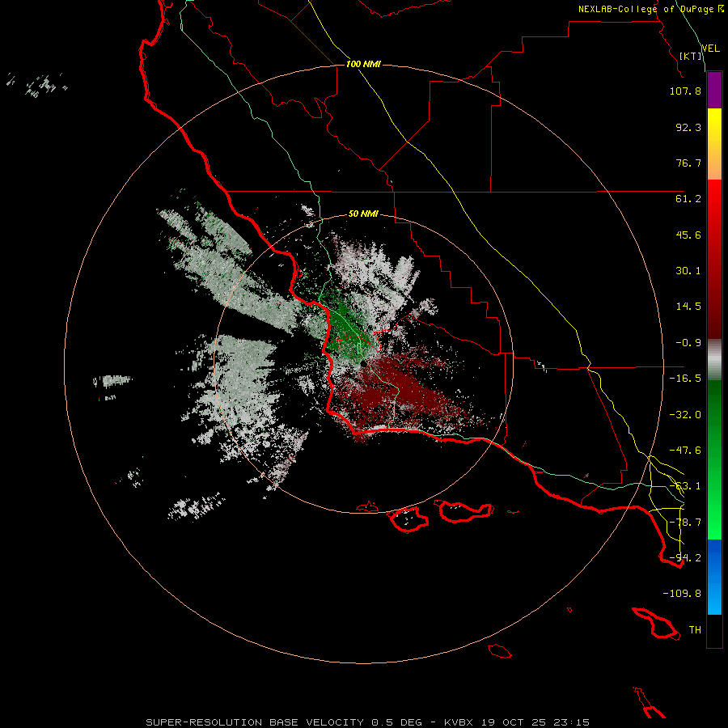The height and width of the screenshot is (728, 728).
Task: Click the VEL legend heading
Action: point(711,49)
